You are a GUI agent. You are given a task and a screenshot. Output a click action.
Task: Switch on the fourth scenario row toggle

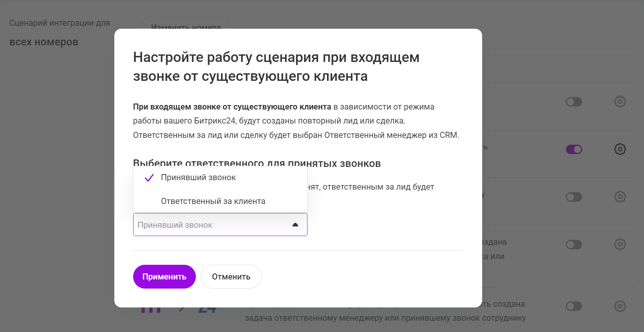(574, 245)
